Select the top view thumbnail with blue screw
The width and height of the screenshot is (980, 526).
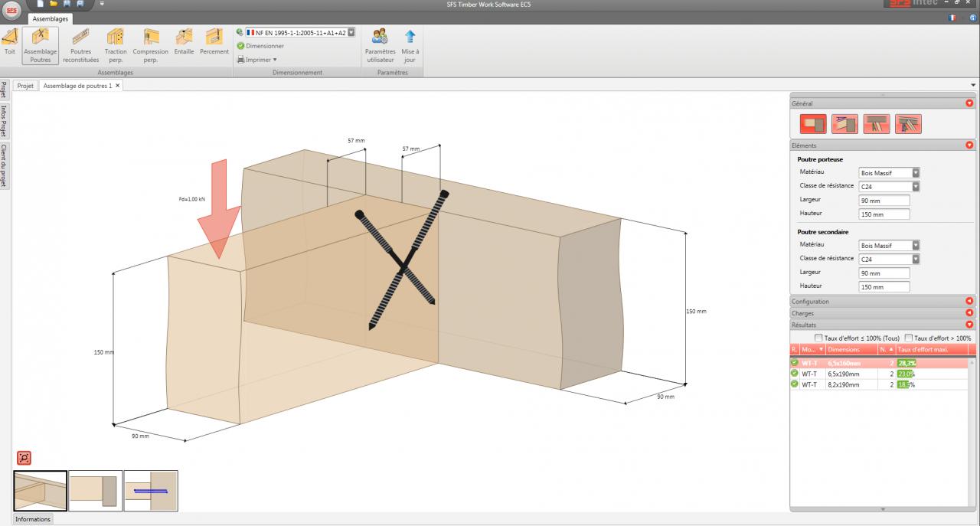pyautogui.click(x=151, y=491)
